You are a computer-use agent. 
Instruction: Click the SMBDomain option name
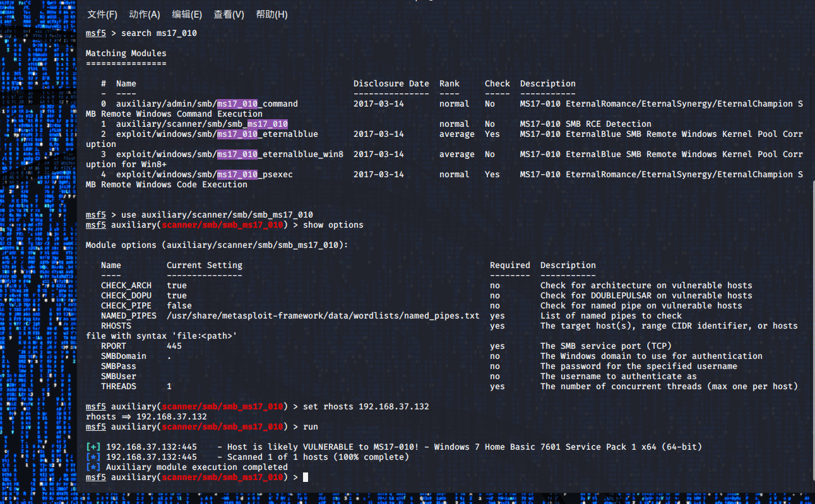pos(124,356)
